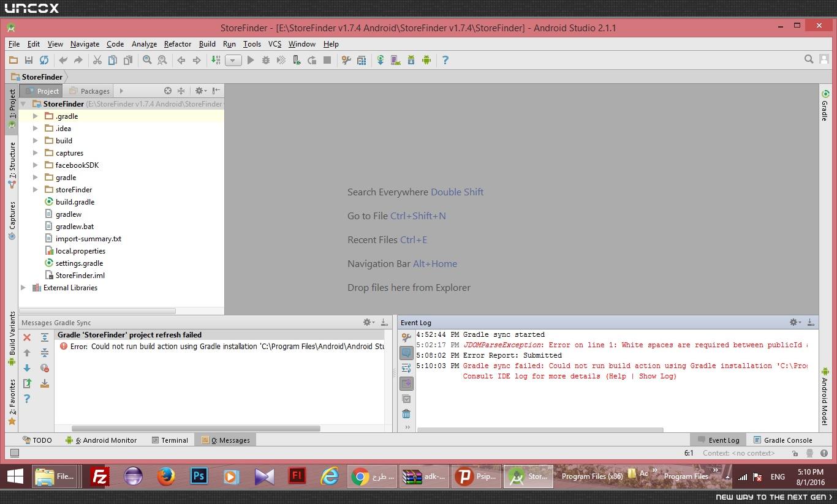This screenshot has width=837, height=504.
Task: Switch to the Packages tab
Action: [89, 91]
